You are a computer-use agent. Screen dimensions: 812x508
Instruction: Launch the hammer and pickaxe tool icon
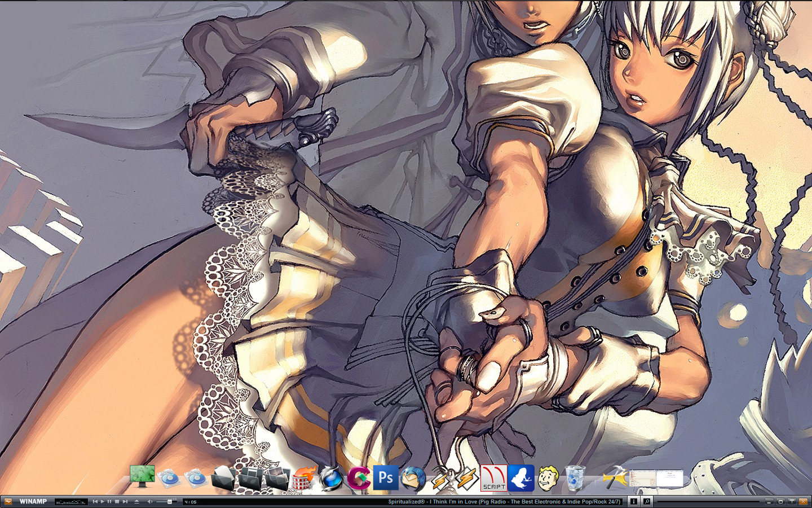click(615, 478)
